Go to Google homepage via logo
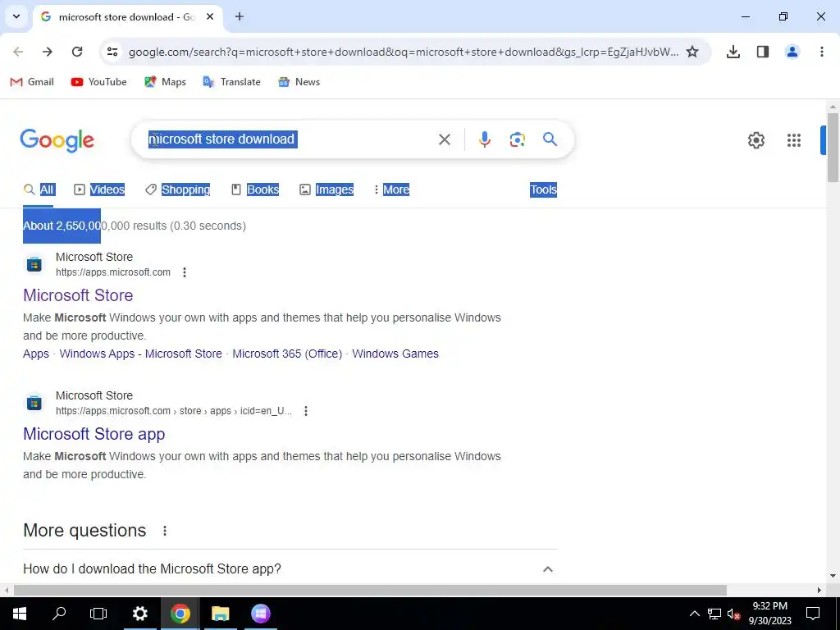This screenshot has height=630, width=840. pos(57,140)
